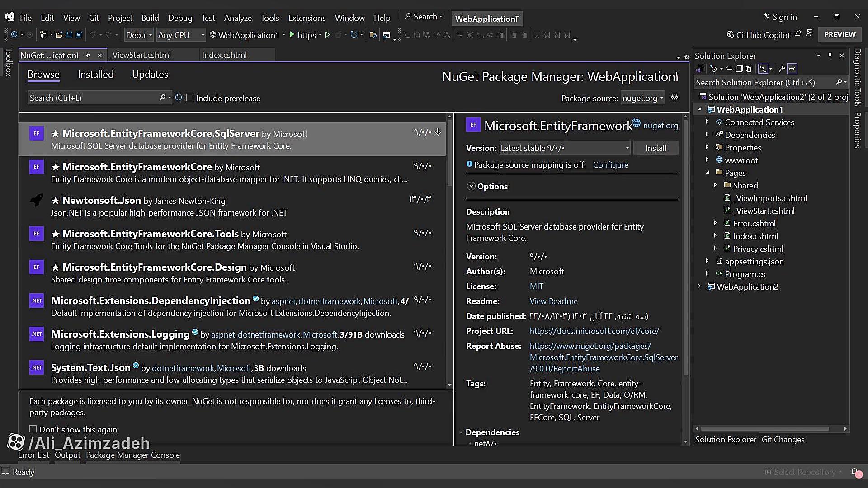Viewport: 868px width, 488px height.
Task: Click download arrow on EntityFrameworkCore.SqlServer row
Action: point(438,132)
